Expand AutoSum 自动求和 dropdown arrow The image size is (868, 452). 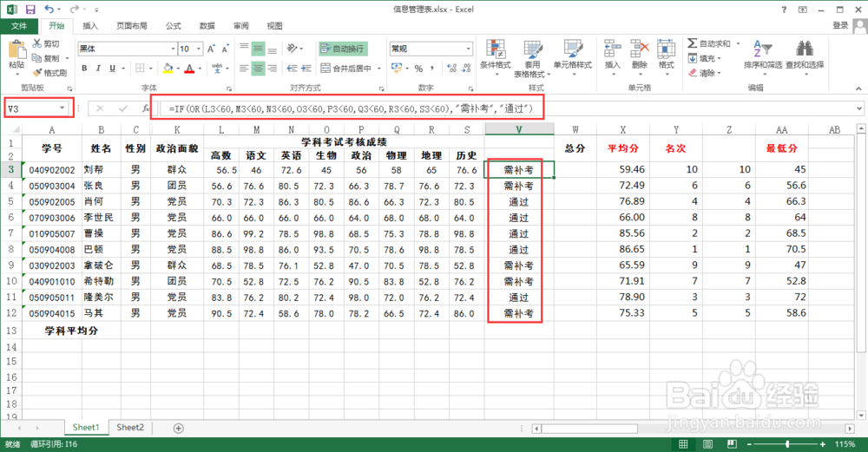point(739,43)
